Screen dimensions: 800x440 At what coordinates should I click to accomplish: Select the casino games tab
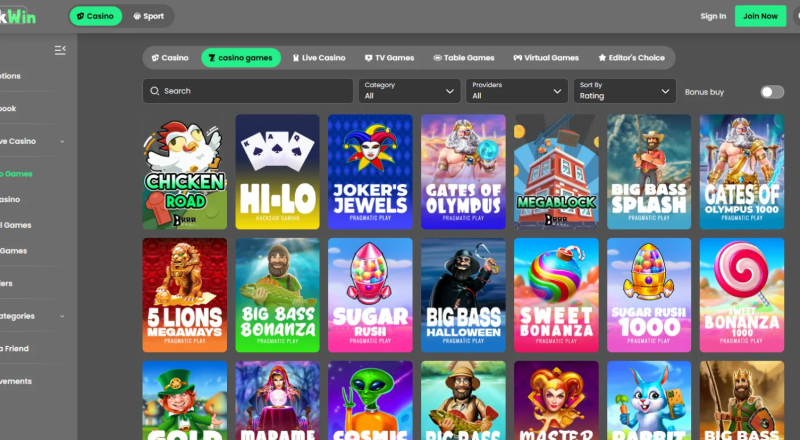(241, 58)
